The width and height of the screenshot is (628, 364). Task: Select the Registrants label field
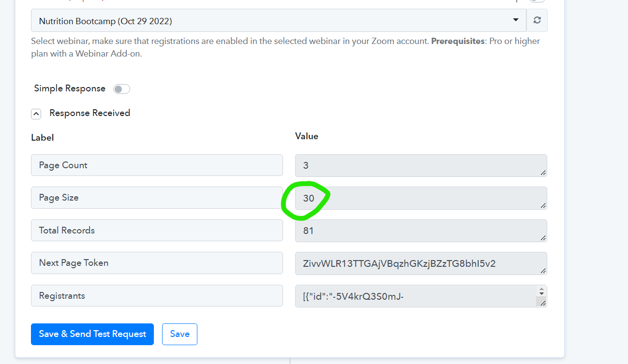(x=157, y=296)
